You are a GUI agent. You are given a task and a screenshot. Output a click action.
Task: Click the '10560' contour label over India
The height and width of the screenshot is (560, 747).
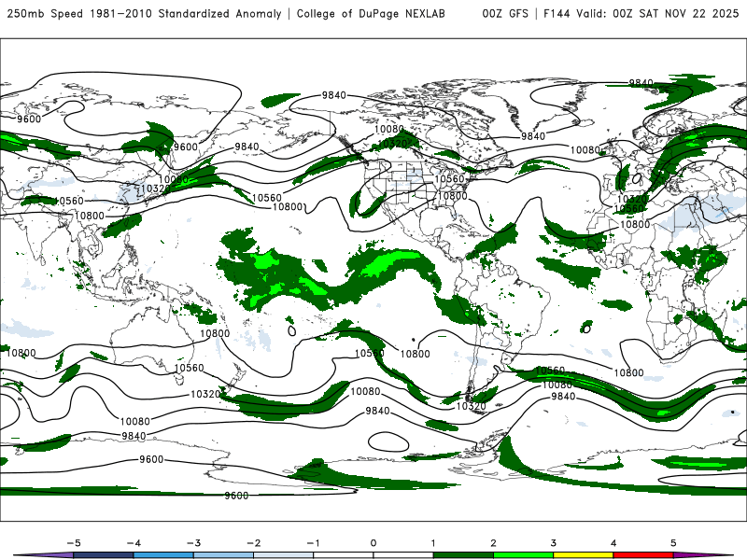[68, 201]
